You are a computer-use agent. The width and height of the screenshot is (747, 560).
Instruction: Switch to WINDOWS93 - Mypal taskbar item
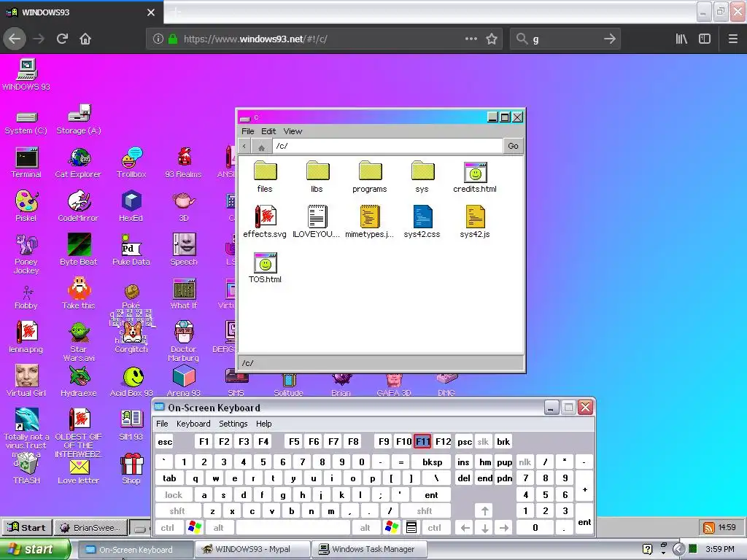(x=252, y=549)
